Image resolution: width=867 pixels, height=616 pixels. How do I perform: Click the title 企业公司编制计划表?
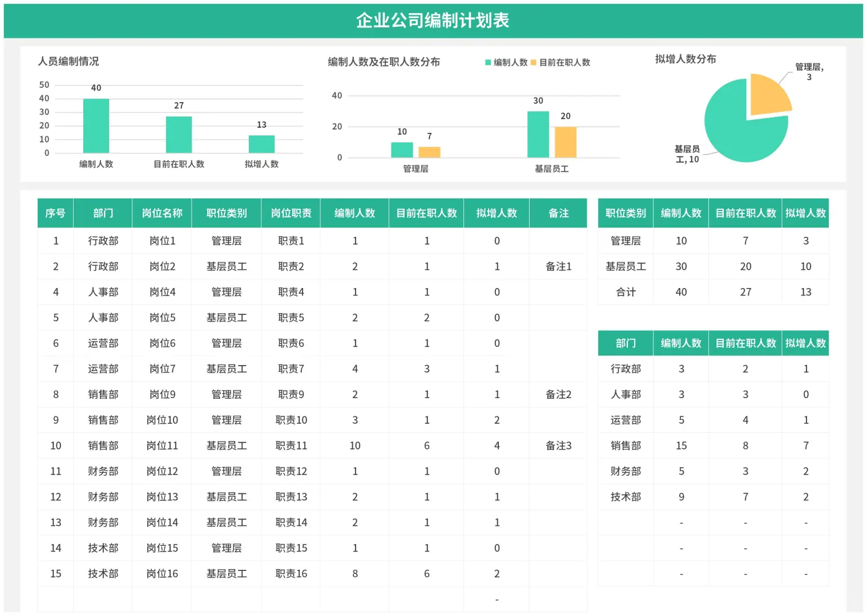tap(433, 21)
